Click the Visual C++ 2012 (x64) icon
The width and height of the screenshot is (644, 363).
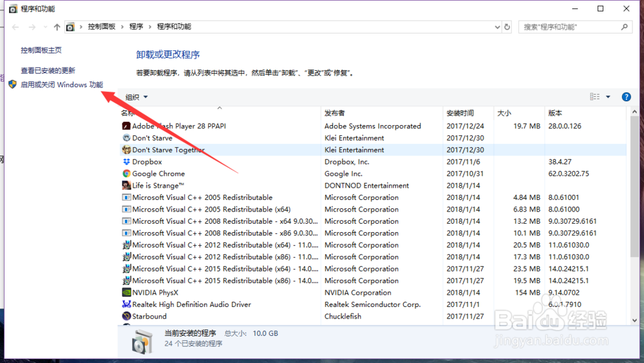[x=126, y=245]
